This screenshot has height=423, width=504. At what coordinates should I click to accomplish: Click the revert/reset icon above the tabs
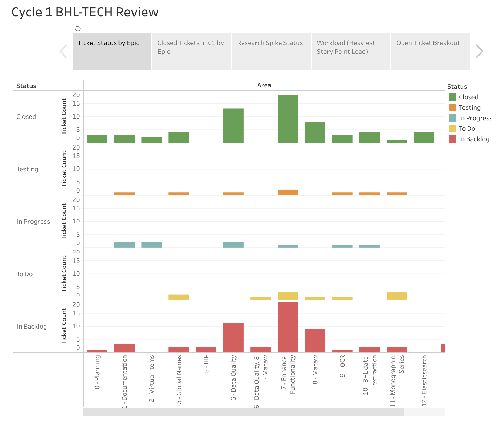[78, 28]
